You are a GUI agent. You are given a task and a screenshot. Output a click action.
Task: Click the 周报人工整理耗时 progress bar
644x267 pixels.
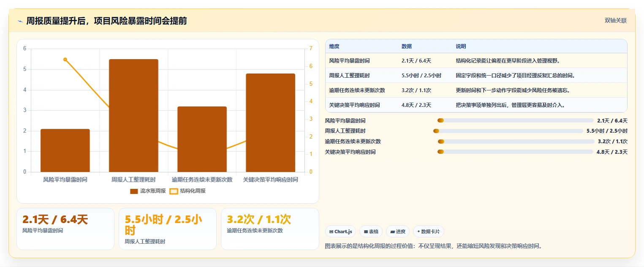[x=508, y=131]
